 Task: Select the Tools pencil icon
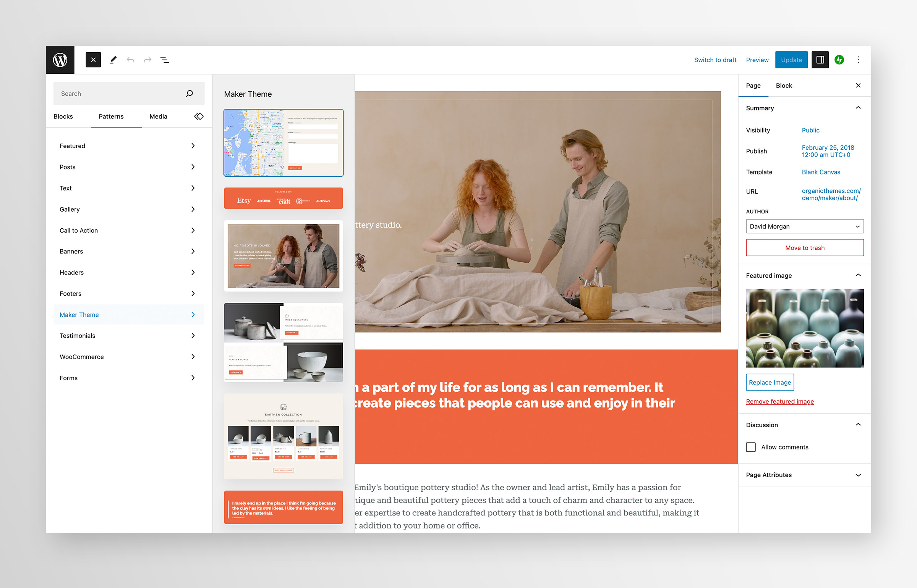(113, 60)
